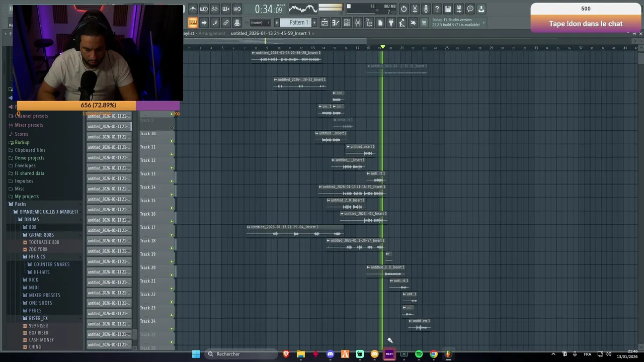Open the Piano roll view
644x362 pixels.
[x=336, y=23]
